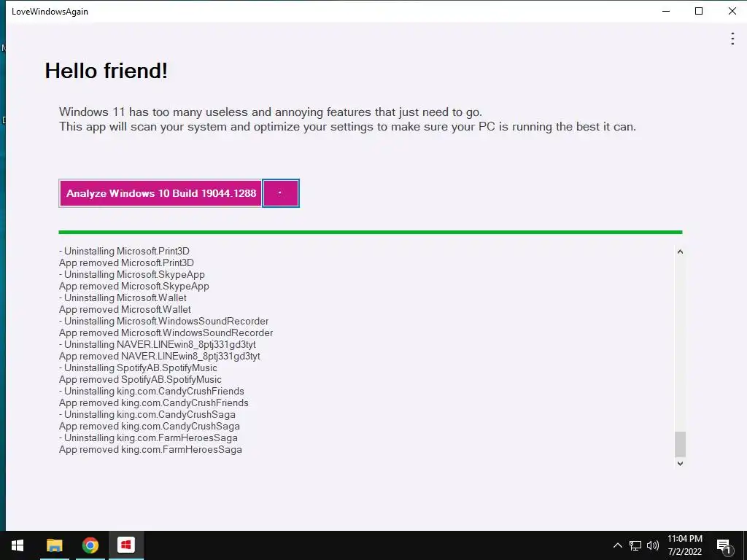Click the LoveWindowsAgain window title text

(x=50, y=12)
